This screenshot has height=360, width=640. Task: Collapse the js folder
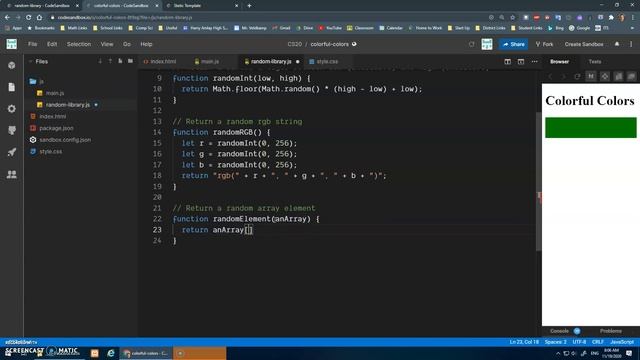coord(36,81)
